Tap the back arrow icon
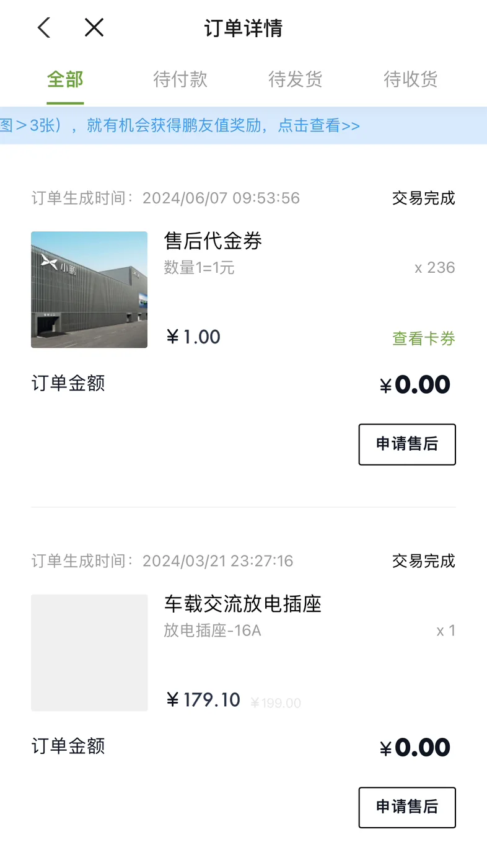Screen dimensions: 487x868 click(43, 28)
